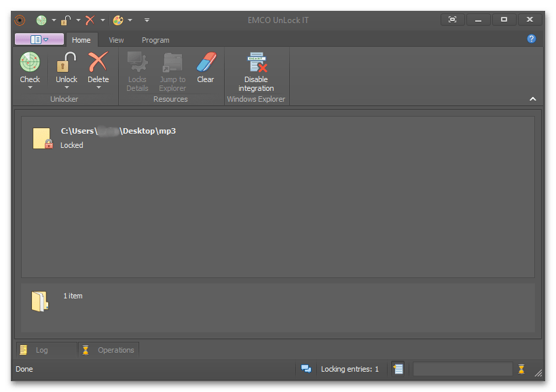Click the red Delete X ribbon icon
Image resolution: width=556 pixels, height=392 pixels.
[98, 62]
